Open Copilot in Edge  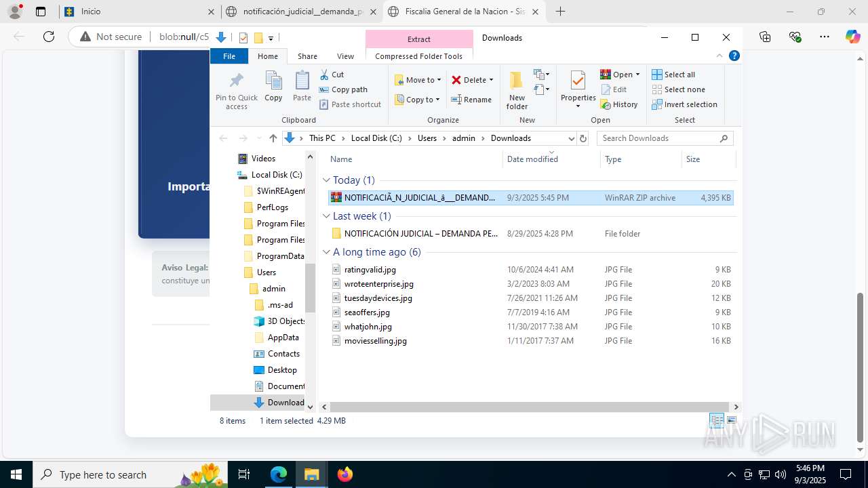[x=852, y=37]
